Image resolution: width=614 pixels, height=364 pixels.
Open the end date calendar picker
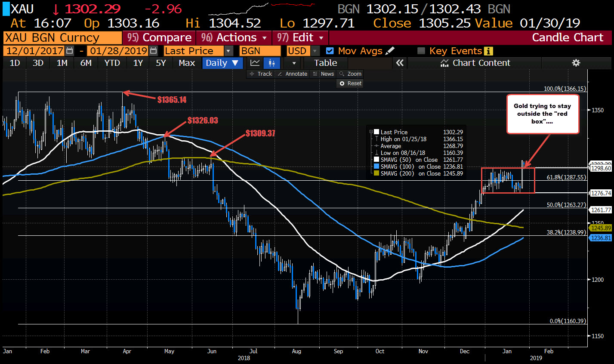[x=154, y=51]
